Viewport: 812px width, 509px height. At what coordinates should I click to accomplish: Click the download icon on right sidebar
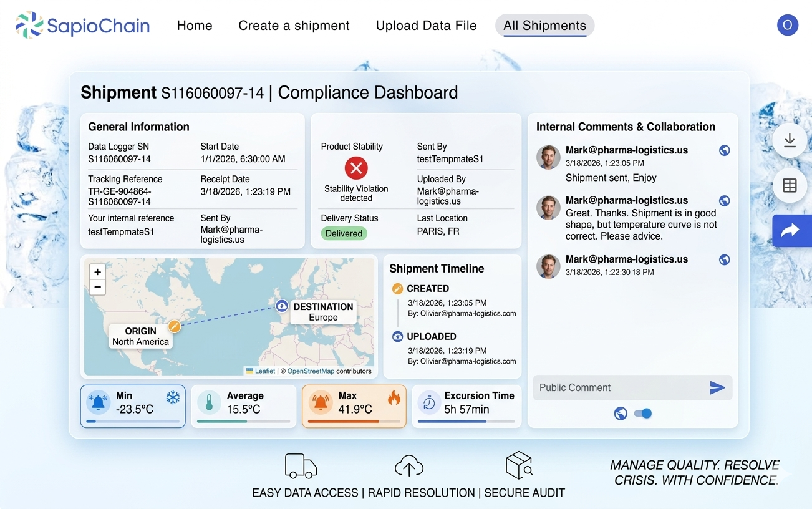point(790,140)
